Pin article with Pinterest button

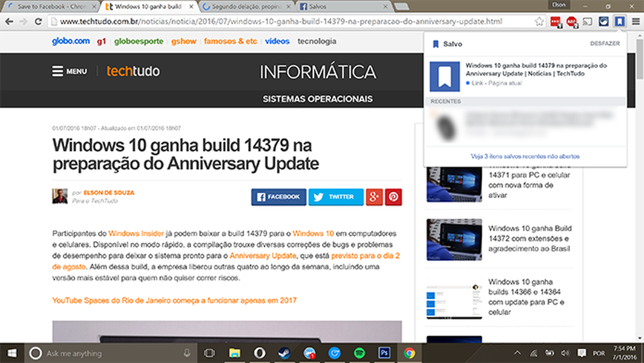[x=393, y=197]
